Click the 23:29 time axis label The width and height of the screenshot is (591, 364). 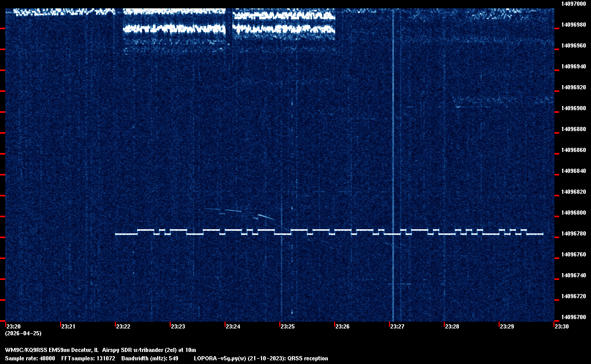[507, 326]
